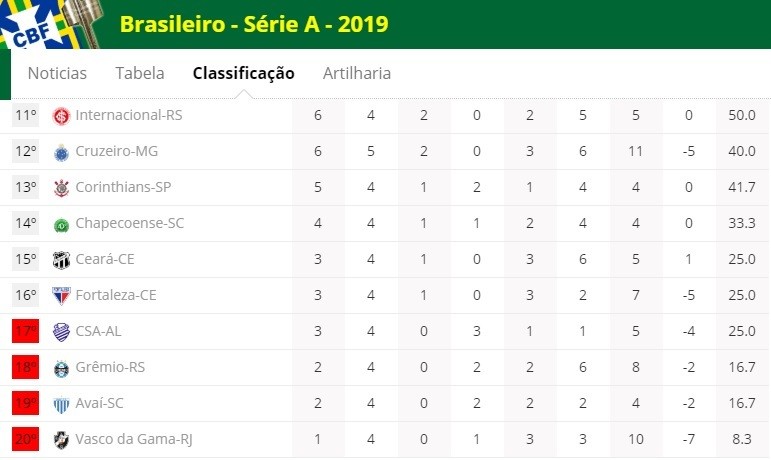Click the CSA-AL team crest
Image resolution: width=771 pixels, height=460 pixels.
pyautogui.click(x=61, y=332)
